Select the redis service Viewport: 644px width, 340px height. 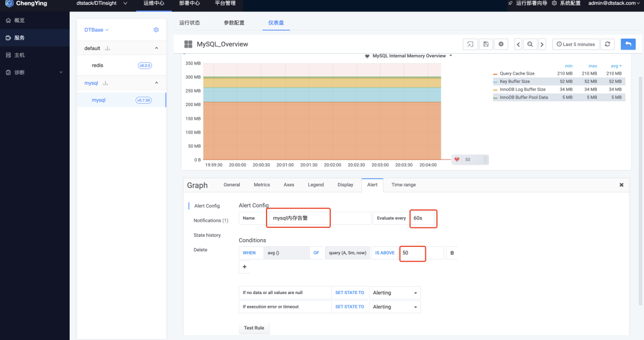click(x=122, y=65)
